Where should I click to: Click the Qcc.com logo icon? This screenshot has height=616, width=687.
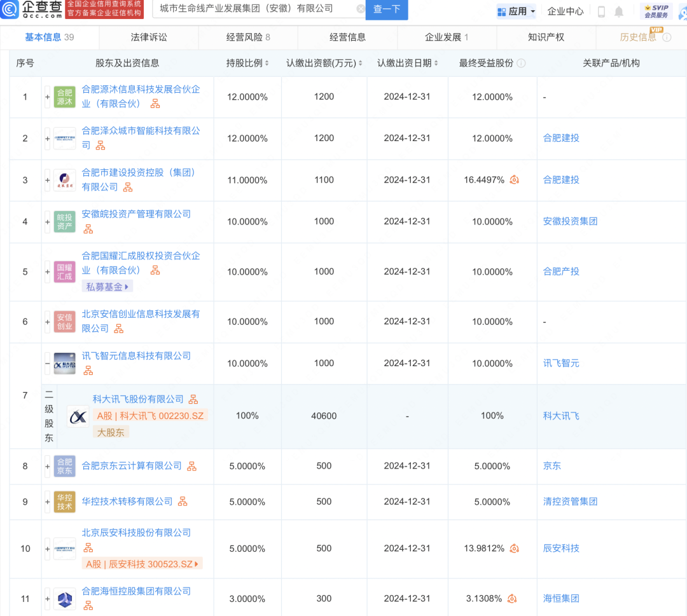10,10
